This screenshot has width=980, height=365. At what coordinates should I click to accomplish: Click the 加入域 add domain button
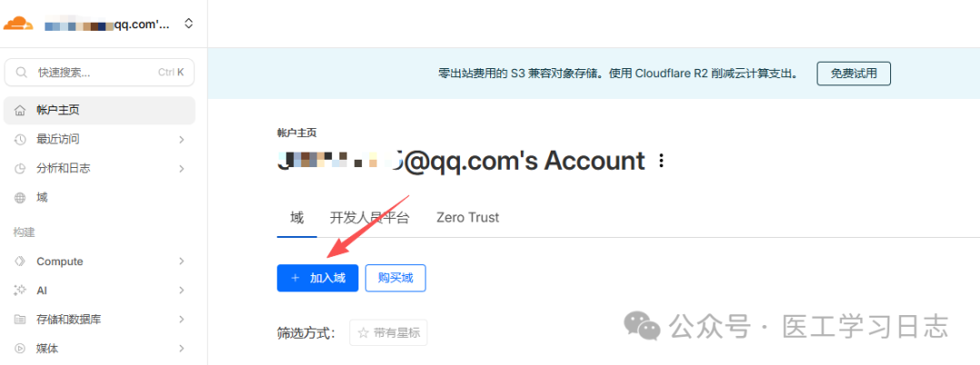[318, 278]
